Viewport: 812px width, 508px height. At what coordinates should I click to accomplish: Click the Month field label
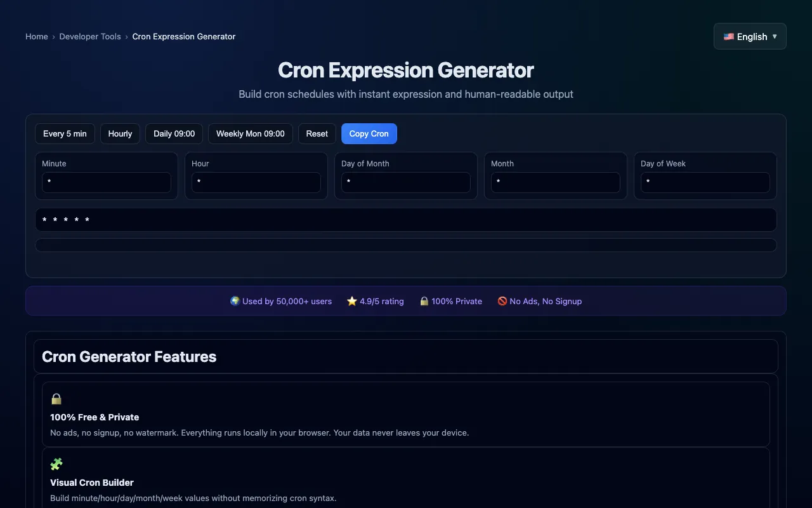pyautogui.click(x=502, y=163)
